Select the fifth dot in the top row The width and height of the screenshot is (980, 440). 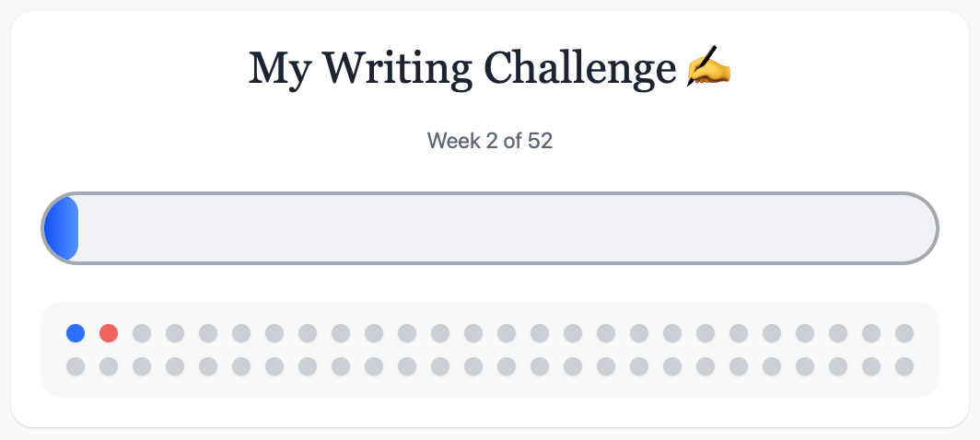pyautogui.click(x=208, y=332)
